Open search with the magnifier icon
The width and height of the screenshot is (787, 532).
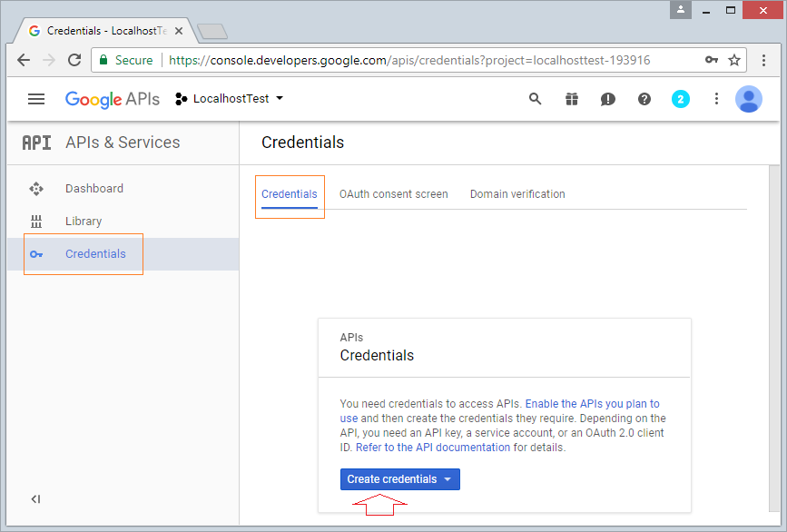pyautogui.click(x=535, y=99)
